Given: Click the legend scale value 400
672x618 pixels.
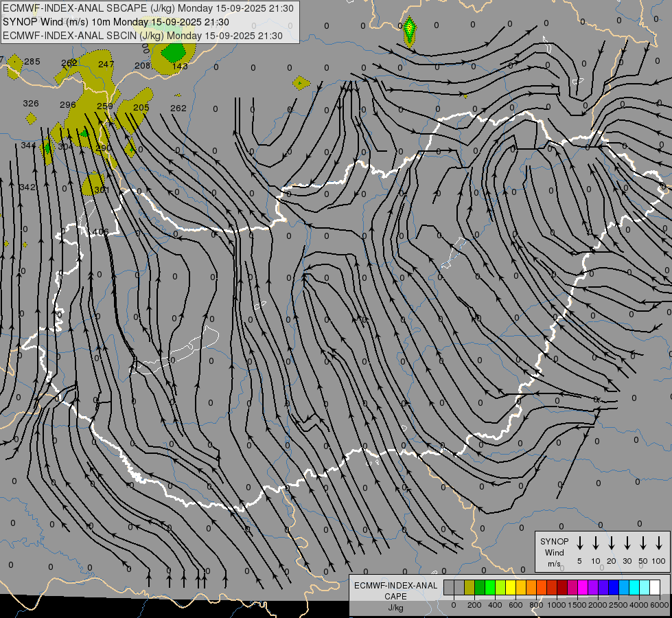Looking at the screenshot, I should pos(495,605).
